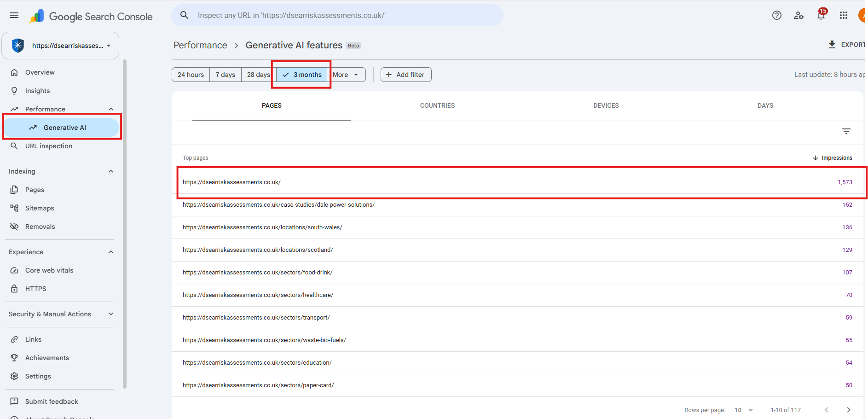The height and width of the screenshot is (419, 868).
Task: Select the 7 days date range
Action: (226, 75)
